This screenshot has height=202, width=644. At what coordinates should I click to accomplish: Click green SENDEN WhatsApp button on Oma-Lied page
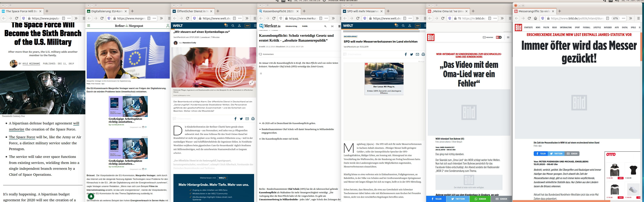(480, 199)
